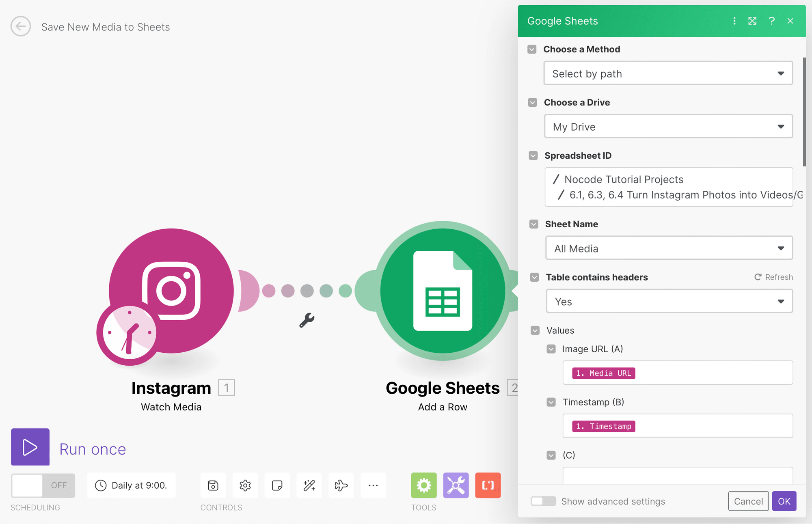This screenshot has width=812, height=524.
Task: Open the more controls ellipsis
Action: coord(374,485)
